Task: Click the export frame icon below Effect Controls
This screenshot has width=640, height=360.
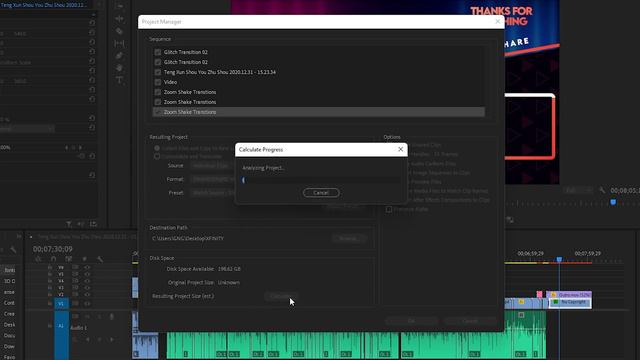Action: (x=93, y=224)
